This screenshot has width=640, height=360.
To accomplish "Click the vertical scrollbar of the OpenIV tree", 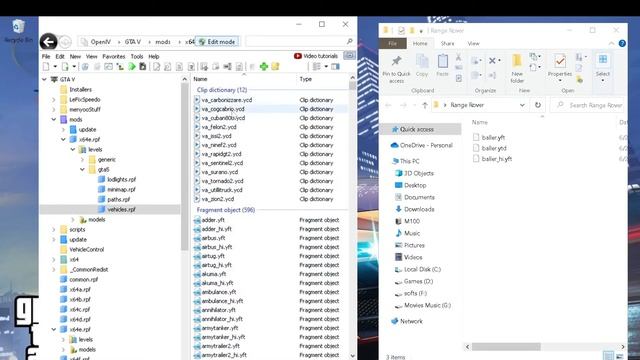I will (184, 168).
